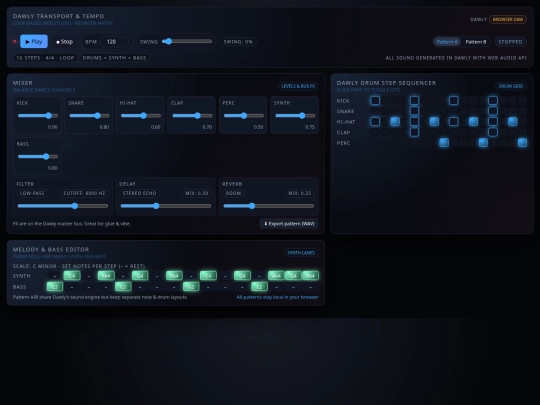Export pattern as WAV

click(289, 224)
